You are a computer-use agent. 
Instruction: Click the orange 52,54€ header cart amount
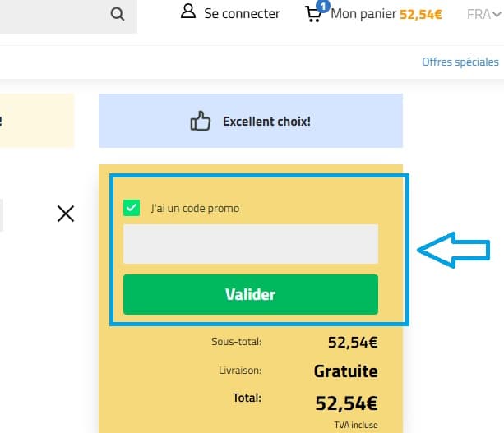[421, 14]
